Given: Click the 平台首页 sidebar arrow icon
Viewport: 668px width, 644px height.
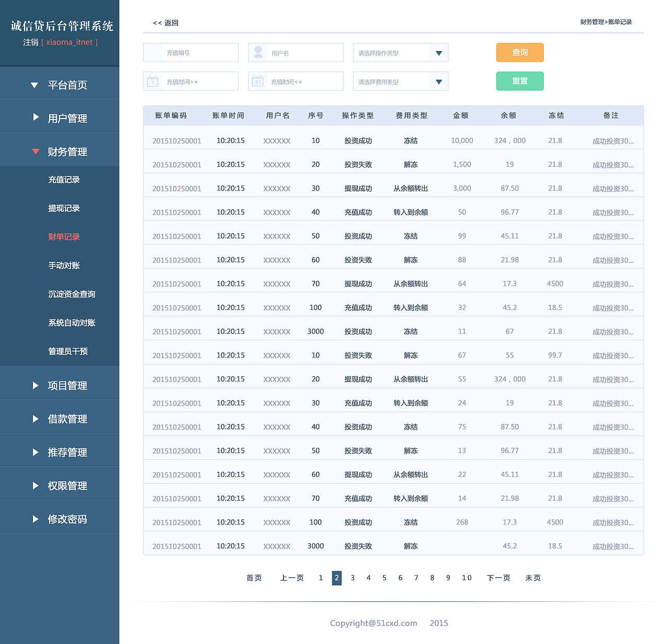Looking at the screenshot, I should (x=34, y=85).
